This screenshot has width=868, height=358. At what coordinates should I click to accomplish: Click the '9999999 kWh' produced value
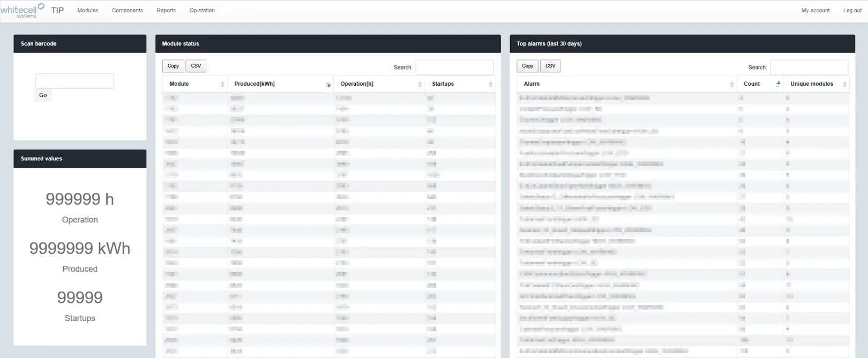pos(80,249)
